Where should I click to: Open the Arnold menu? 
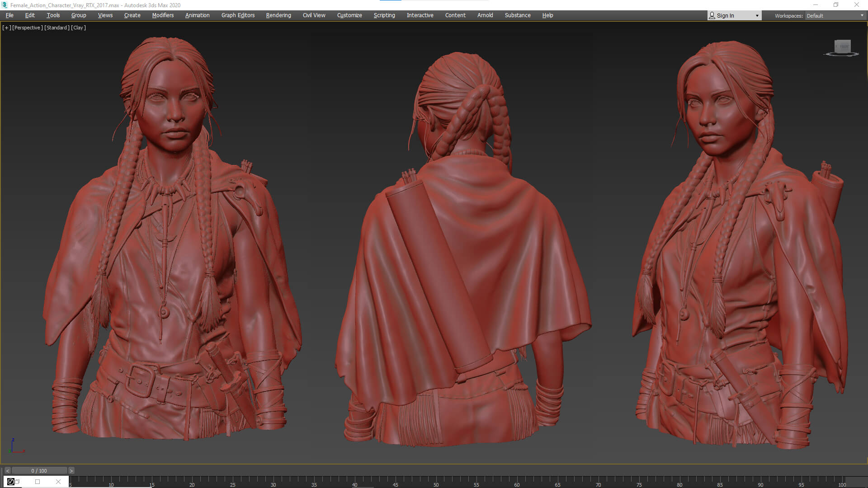pos(485,15)
